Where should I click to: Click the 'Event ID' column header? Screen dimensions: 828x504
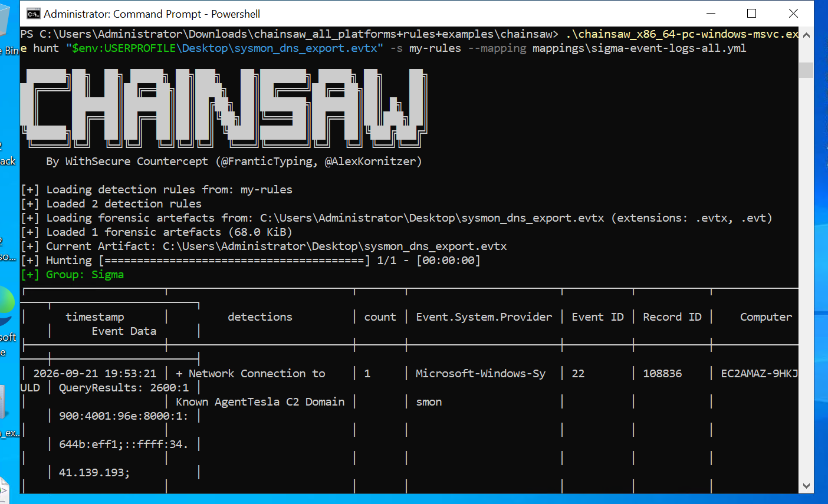pos(597,317)
